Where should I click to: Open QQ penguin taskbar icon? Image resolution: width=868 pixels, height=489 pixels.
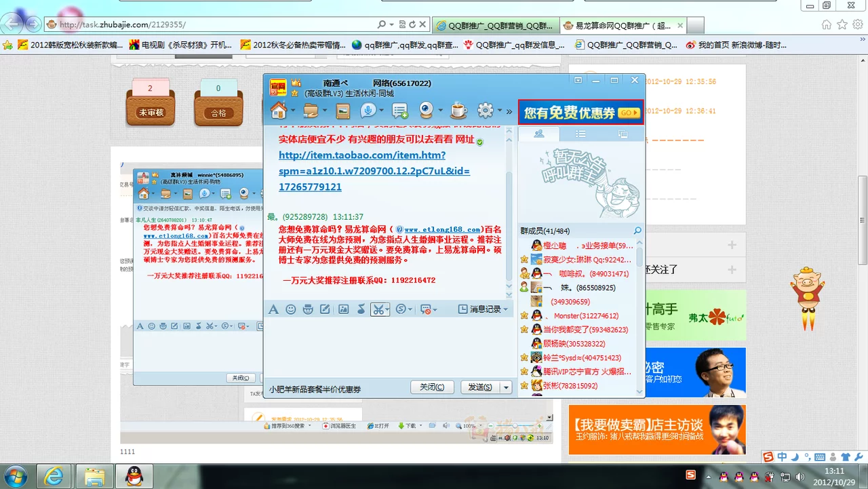pos(134,477)
